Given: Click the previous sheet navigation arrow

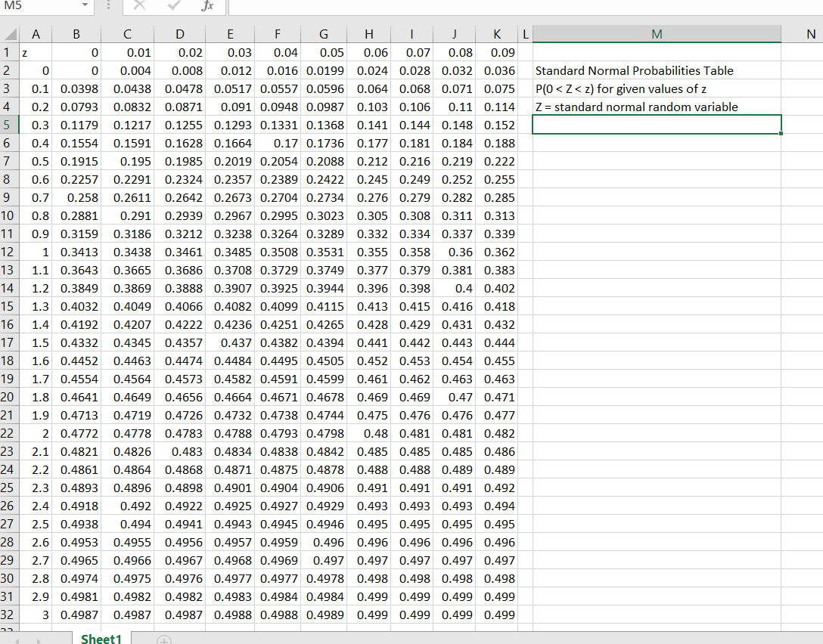Looking at the screenshot, I should point(17,639).
